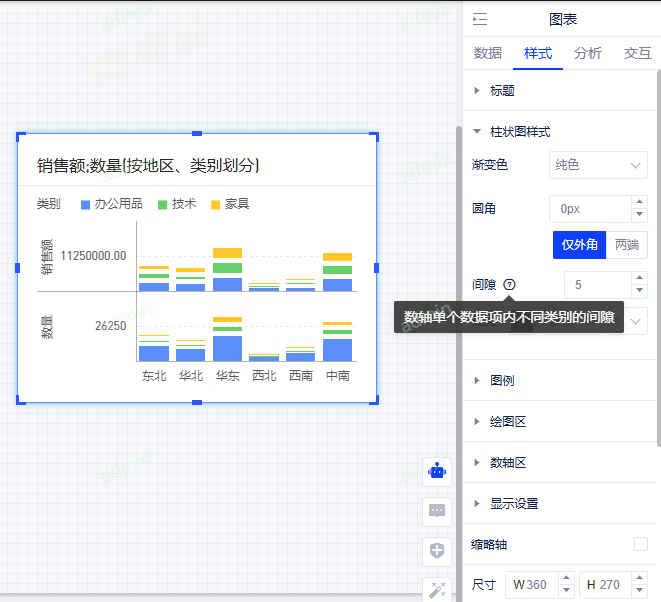Collapse the right panel via the menu-fold icon
This screenshot has height=602, width=661.
tap(480, 19)
